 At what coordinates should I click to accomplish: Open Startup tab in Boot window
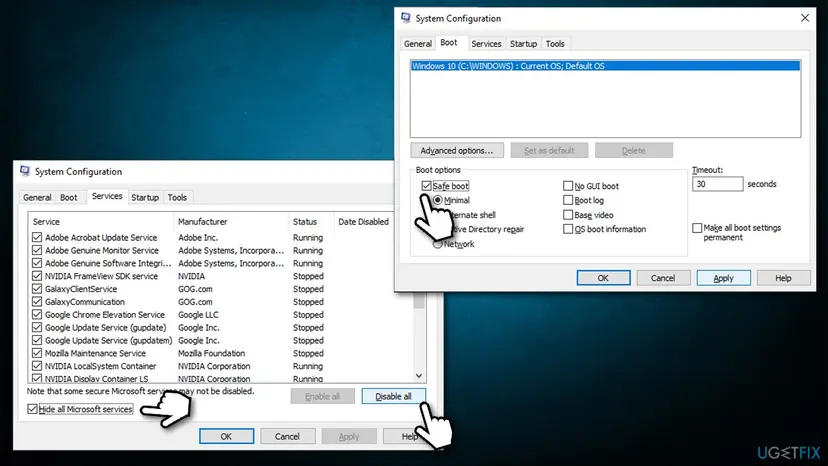coord(523,44)
